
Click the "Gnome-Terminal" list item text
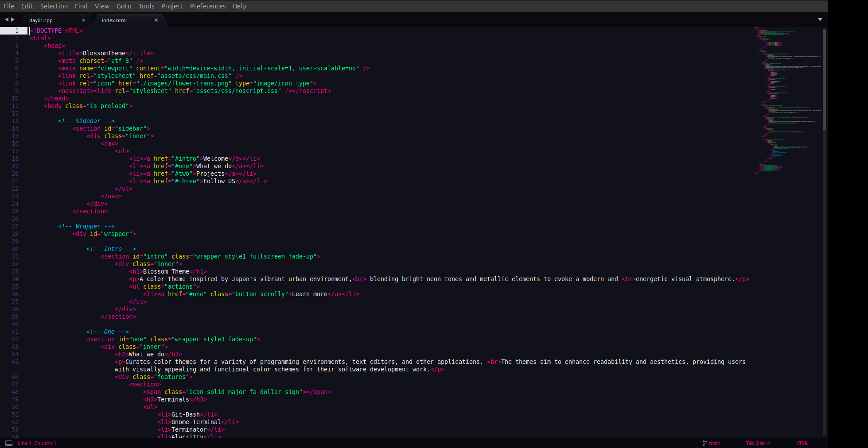pos(196,422)
